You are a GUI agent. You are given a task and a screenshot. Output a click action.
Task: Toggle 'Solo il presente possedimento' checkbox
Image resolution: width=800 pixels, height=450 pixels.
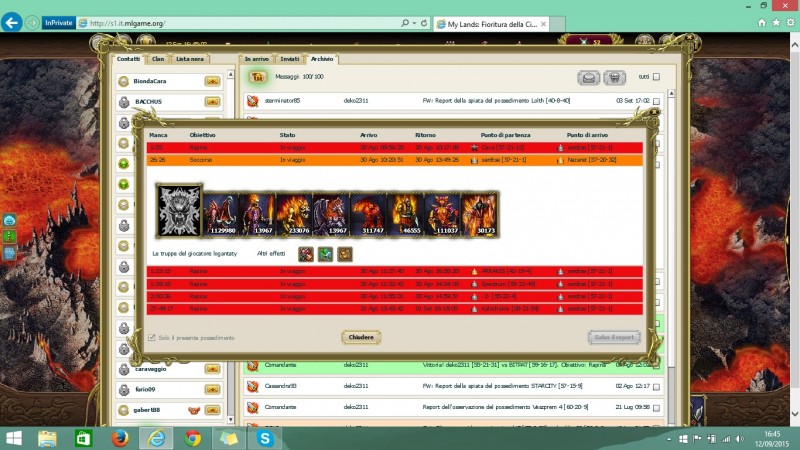point(152,337)
